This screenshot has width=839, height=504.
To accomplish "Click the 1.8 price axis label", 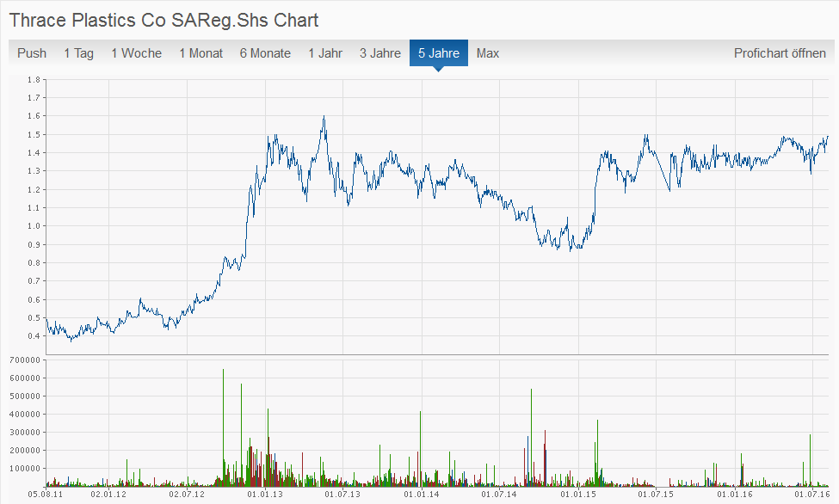I will 34,80.
